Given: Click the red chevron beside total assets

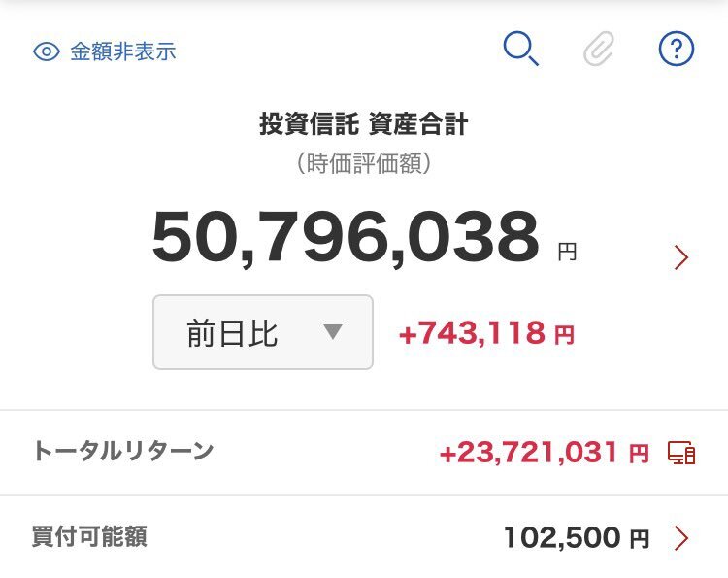Looking at the screenshot, I should tap(680, 257).
